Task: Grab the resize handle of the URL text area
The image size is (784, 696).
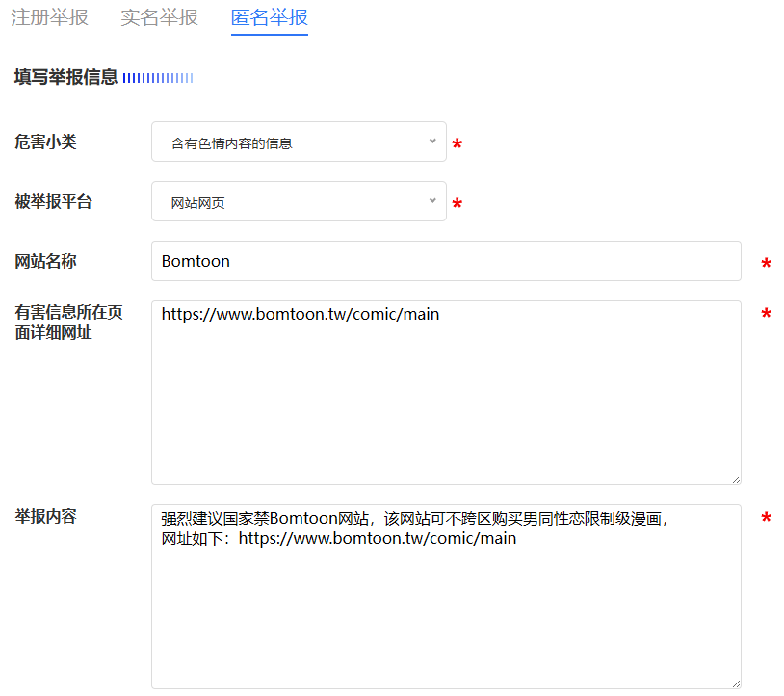Action: point(736,479)
